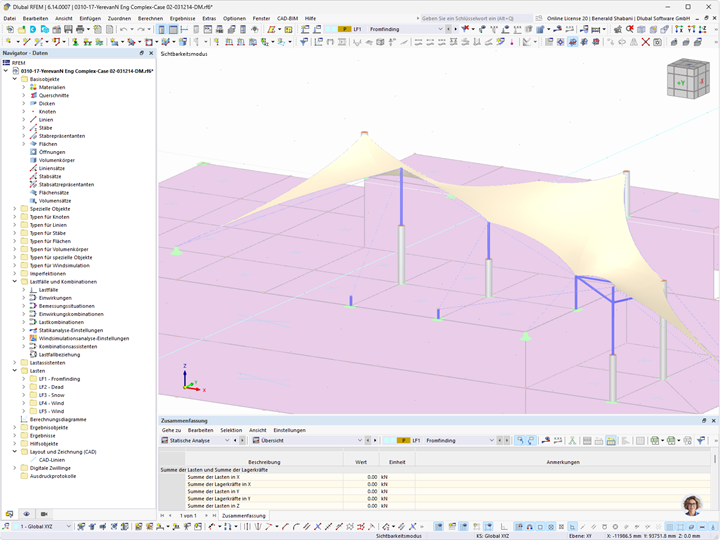The image size is (720, 540).
Task: Click the Undo arrow icon
Action: (123, 29)
